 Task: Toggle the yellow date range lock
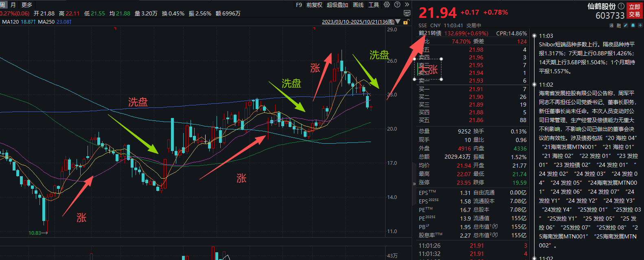[406, 22]
